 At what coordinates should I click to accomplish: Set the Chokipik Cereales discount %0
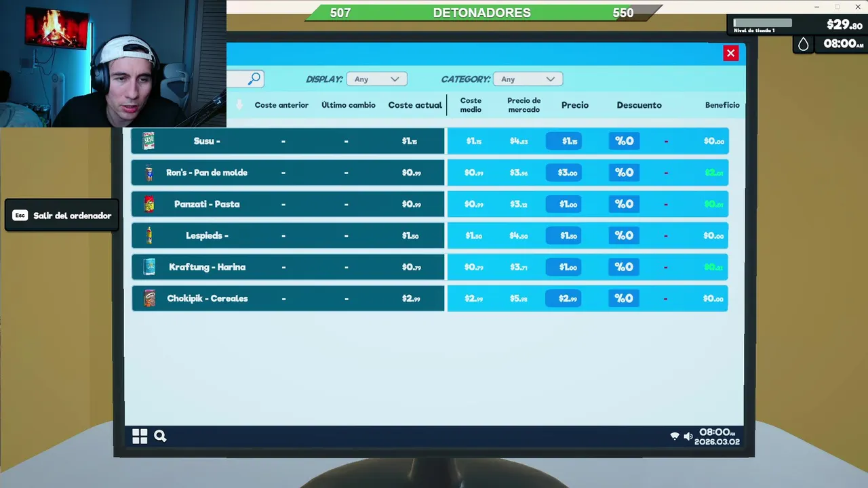[624, 298]
